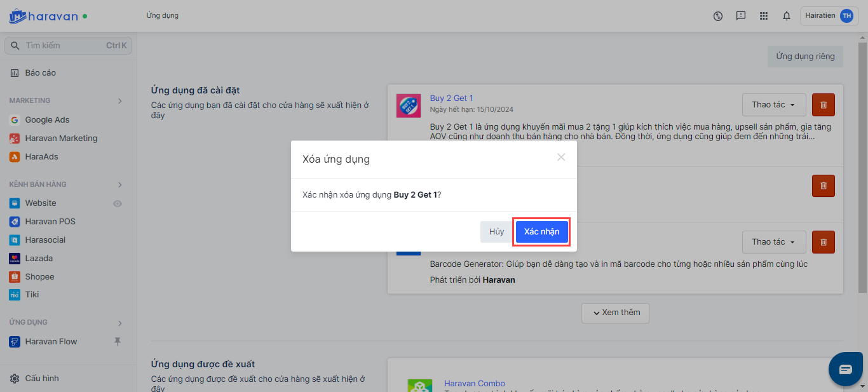This screenshot has height=392, width=868.
Task: Close the Xóa ứng dụng dialog
Action: (561, 157)
